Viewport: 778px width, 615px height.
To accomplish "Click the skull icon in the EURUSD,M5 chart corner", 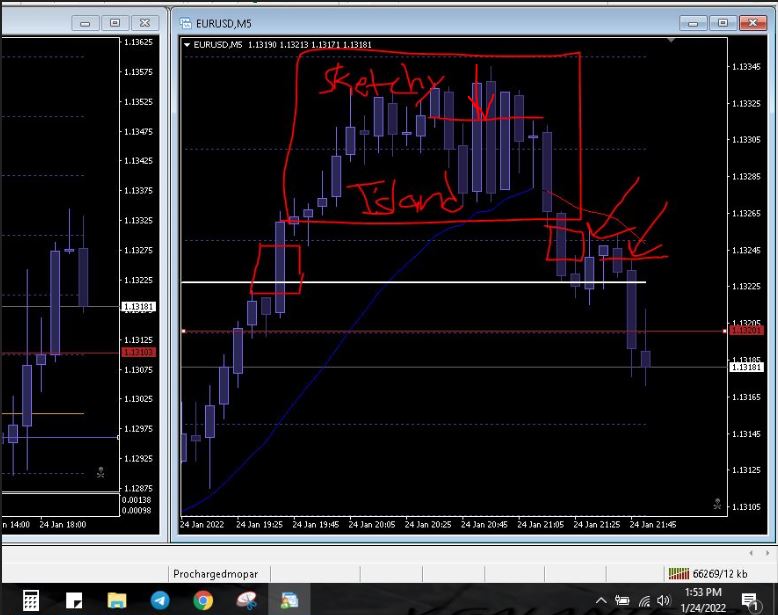I will (717, 504).
